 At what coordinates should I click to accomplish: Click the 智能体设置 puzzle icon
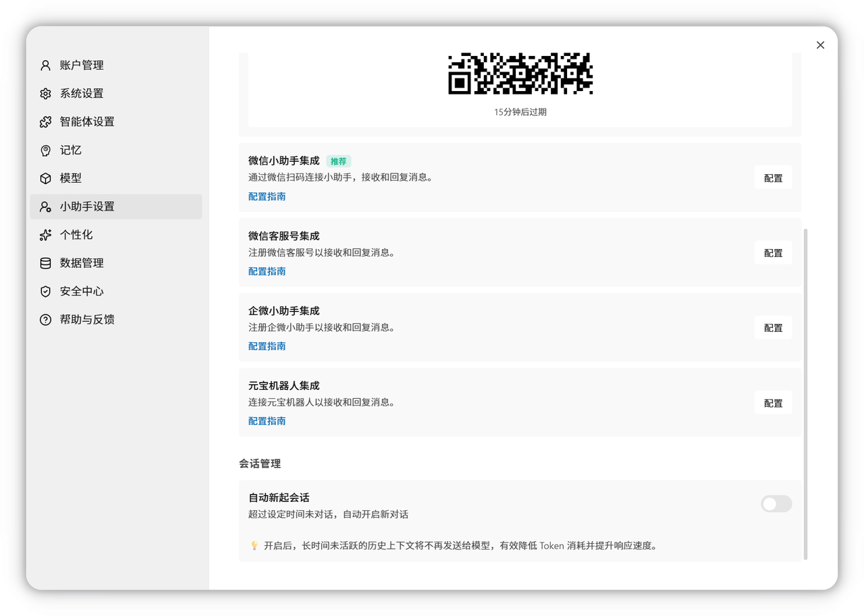tap(45, 122)
